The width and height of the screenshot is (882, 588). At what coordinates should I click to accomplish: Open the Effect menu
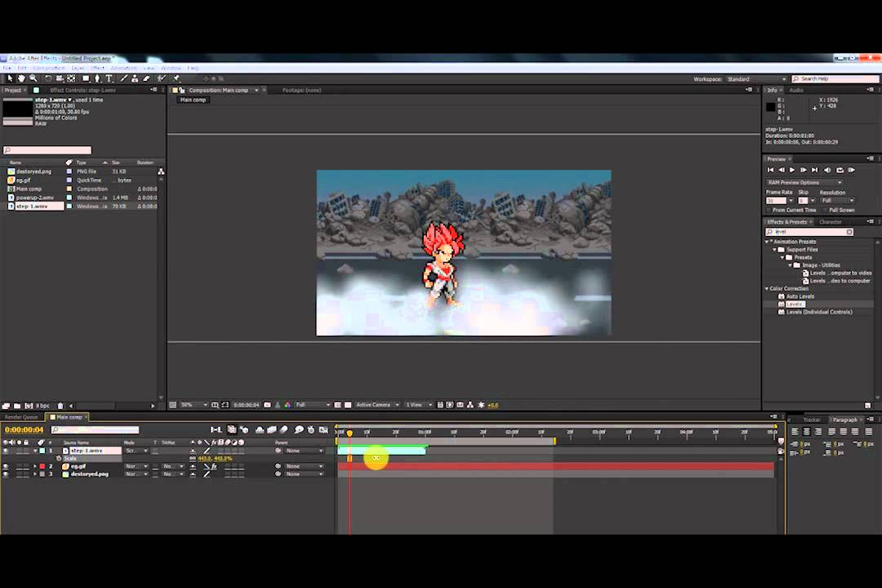pyautogui.click(x=97, y=68)
